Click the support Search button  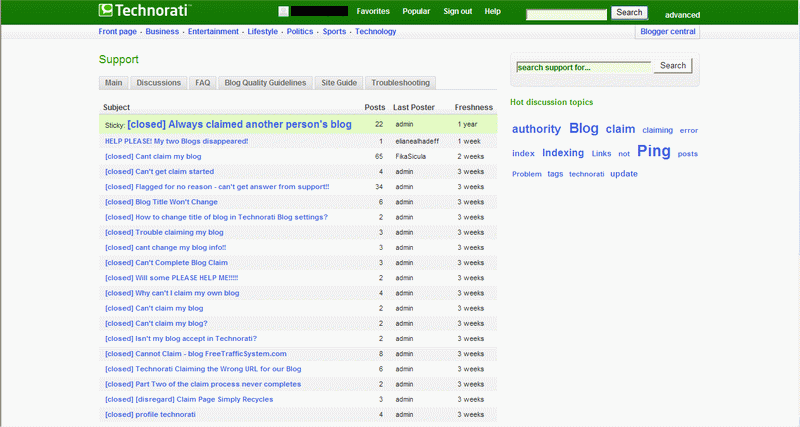pos(672,66)
